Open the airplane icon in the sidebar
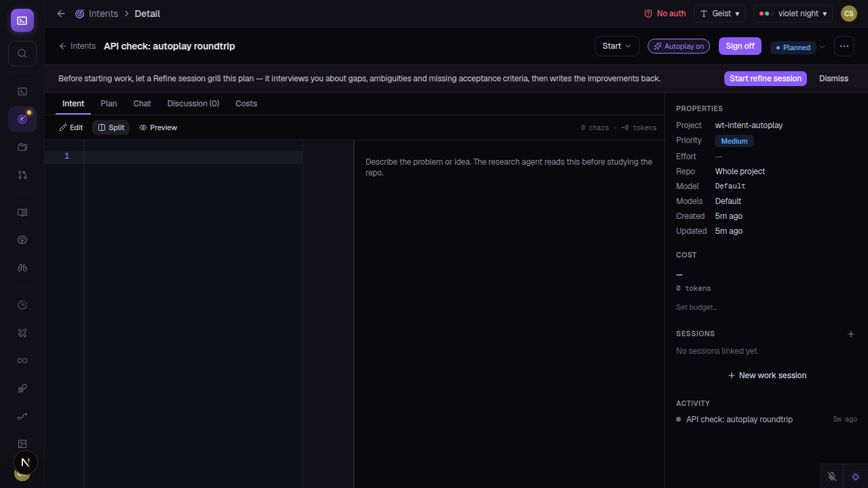The image size is (868, 488). tap(22, 333)
